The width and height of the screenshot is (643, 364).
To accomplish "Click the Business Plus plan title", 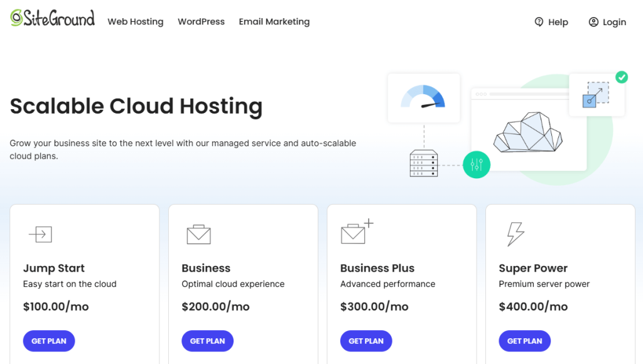I will [x=377, y=268].
